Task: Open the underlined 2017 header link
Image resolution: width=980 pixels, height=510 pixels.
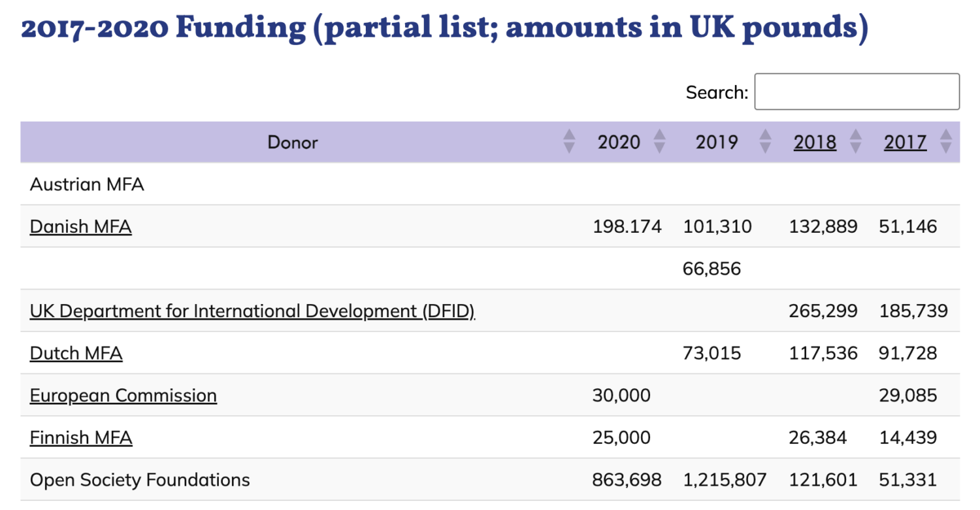Action: click(x=905, y=142)
